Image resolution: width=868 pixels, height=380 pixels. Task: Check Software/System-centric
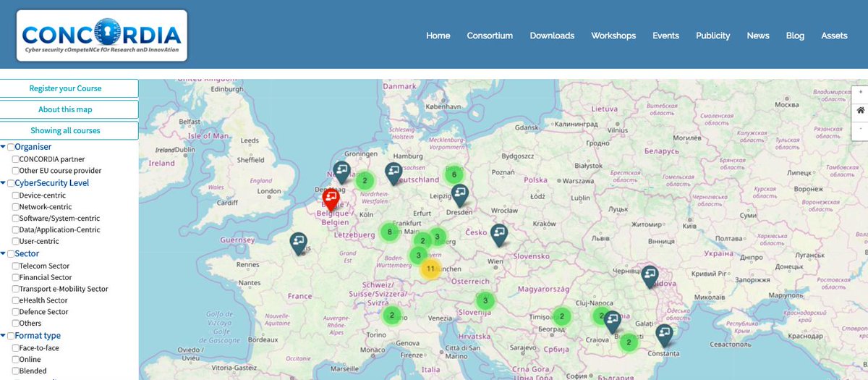point(15,219)
